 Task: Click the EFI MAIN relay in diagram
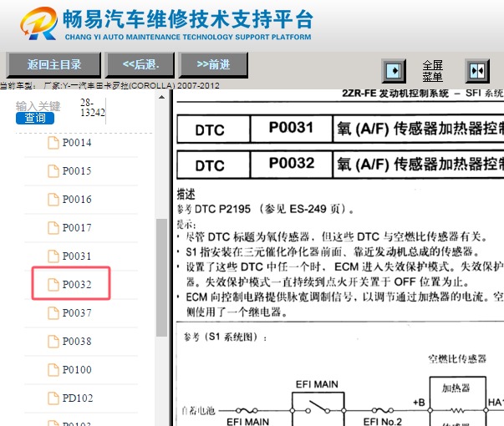tap(318, 409)
